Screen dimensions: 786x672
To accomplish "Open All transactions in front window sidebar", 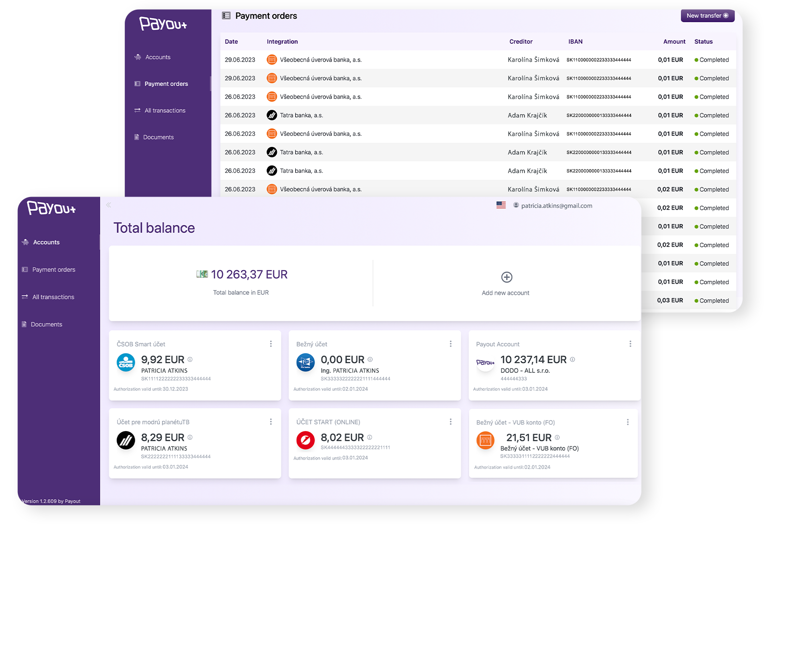I will pyautogui.click(x=53, y=297).
